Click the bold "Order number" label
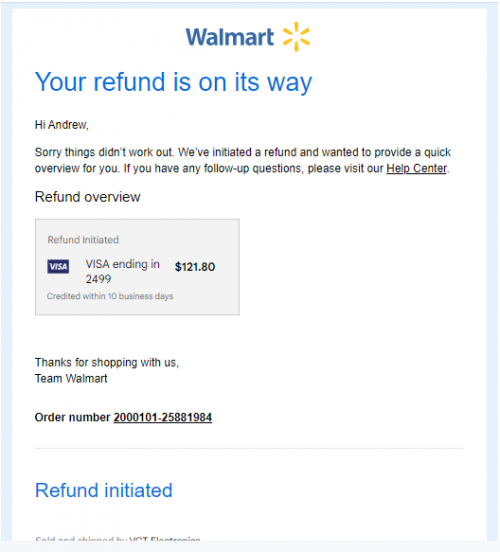This screenshot has height=552, width=500. [x=73, y=418]
